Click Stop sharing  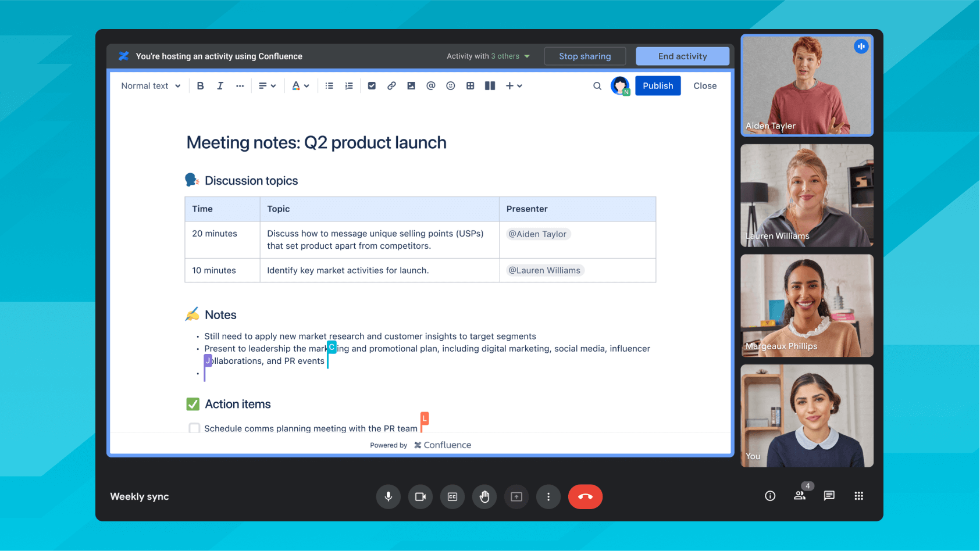click(585, 56)
